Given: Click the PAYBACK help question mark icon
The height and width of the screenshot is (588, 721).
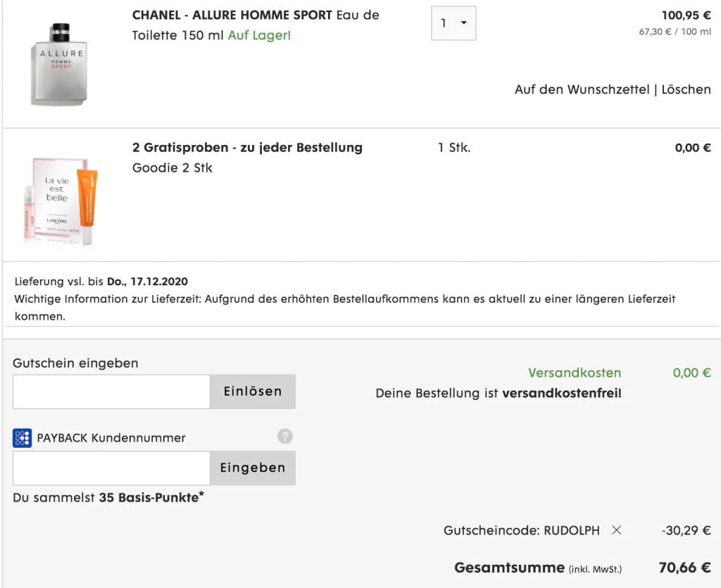Looking at the screenshot, I should 285,437.
